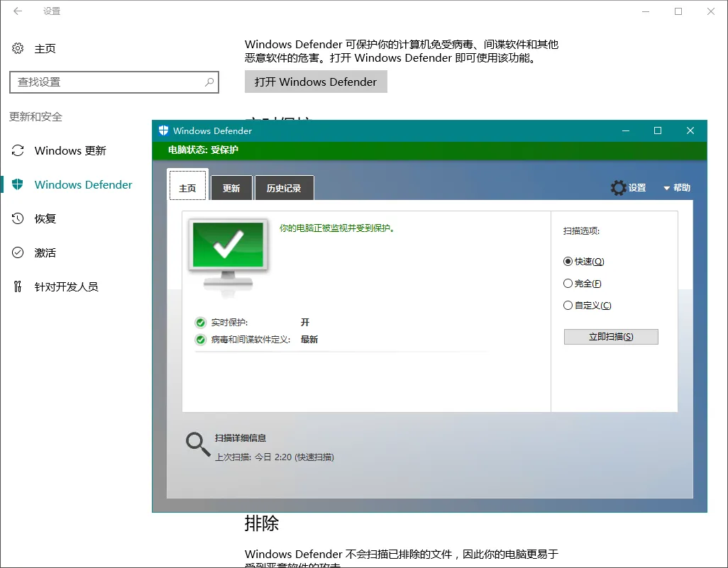728x568 pixels.
Task: Maximize the Settings window
Action: (678, 11)
